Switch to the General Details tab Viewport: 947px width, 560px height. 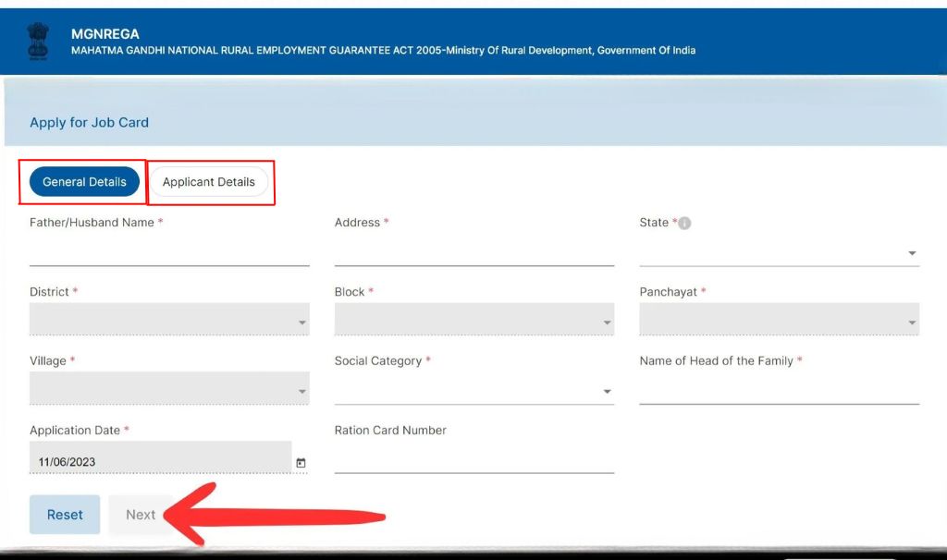click(x=84, y=182)
